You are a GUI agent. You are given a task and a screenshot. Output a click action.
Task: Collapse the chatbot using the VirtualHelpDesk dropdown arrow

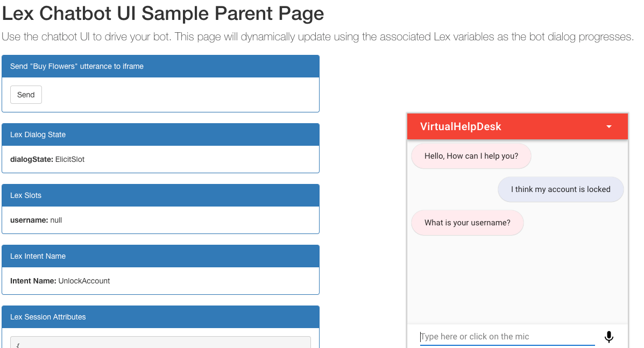609,127
